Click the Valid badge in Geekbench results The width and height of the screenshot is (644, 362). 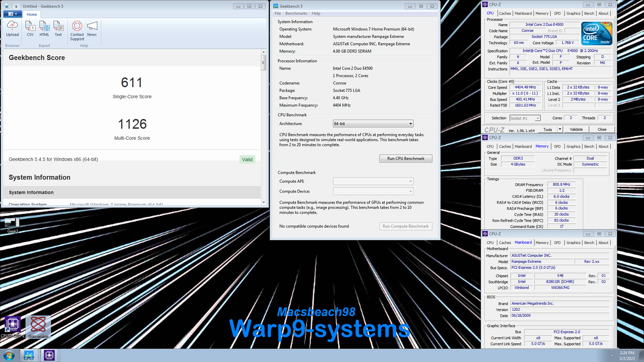coord(247,160)
